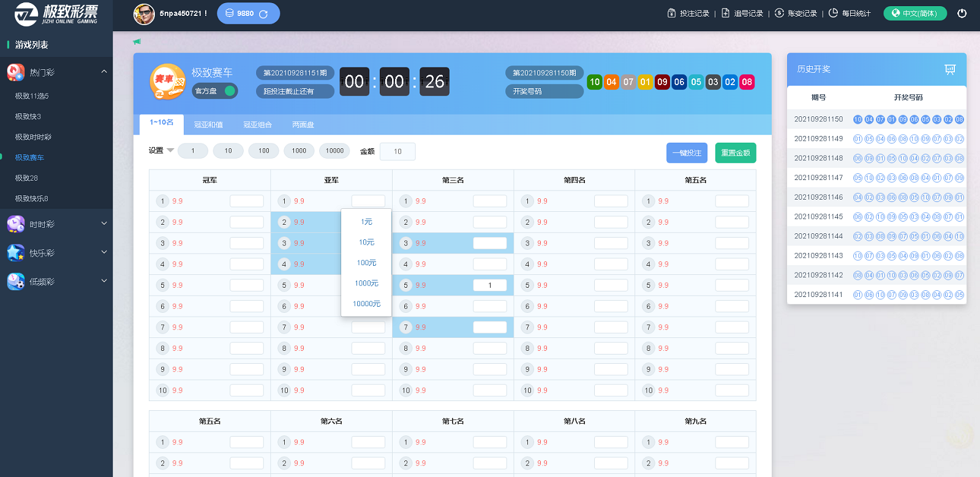Click the 金额 amount input field
This screenshot has height=477, width=980.
398,151
